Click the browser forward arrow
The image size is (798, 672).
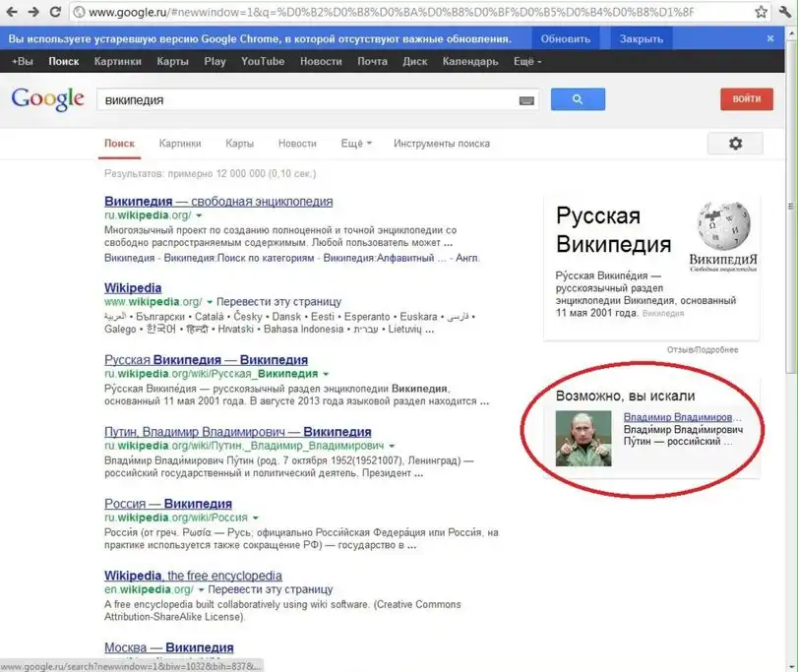pyautogui.click(x=33, y=12)
